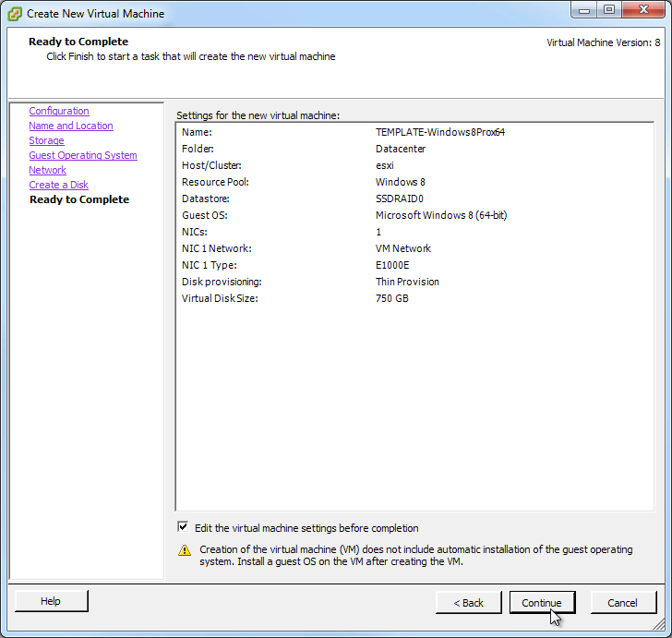Toggle Edit virtual machine settings before completion
The width and height of the screenshot is (672, 638).
pos(183,527)
